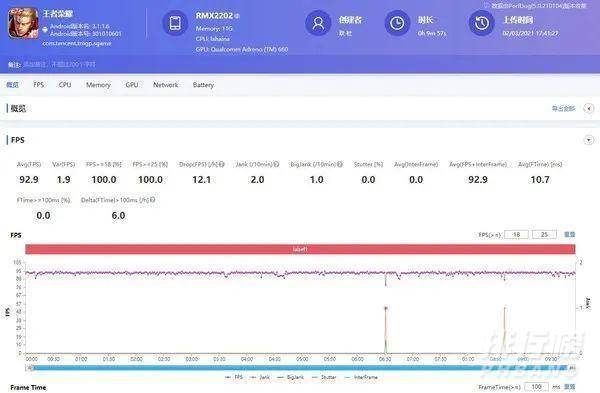Switch to the 概览 tab

tap(12, 85)
